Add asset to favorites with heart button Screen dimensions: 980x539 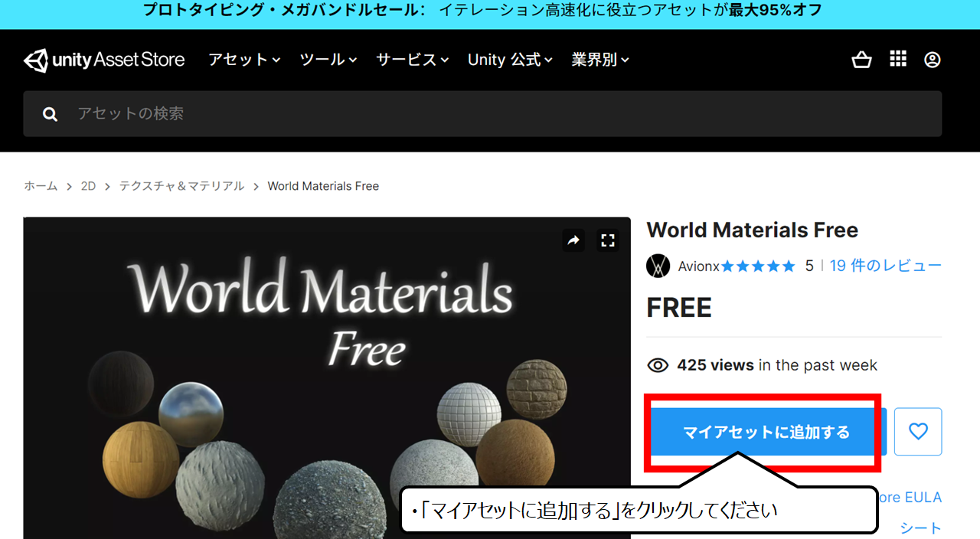click(918, 432)
